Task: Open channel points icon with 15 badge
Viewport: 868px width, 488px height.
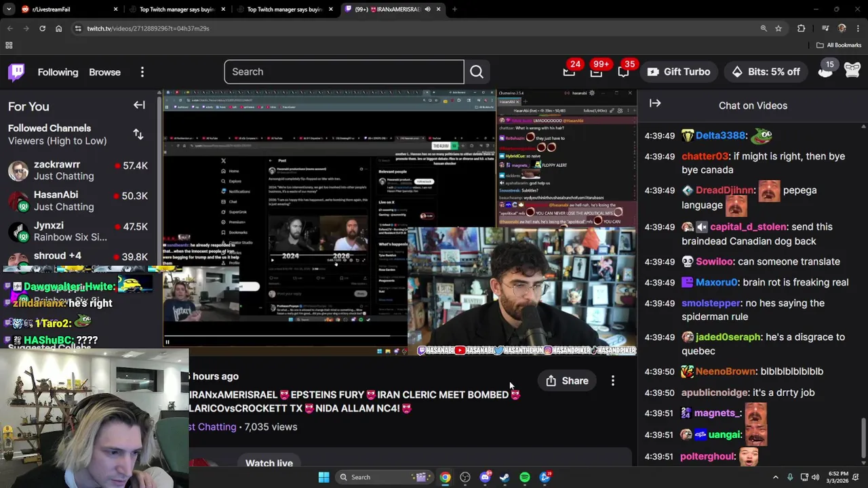Action: click(x=825, y=70)
